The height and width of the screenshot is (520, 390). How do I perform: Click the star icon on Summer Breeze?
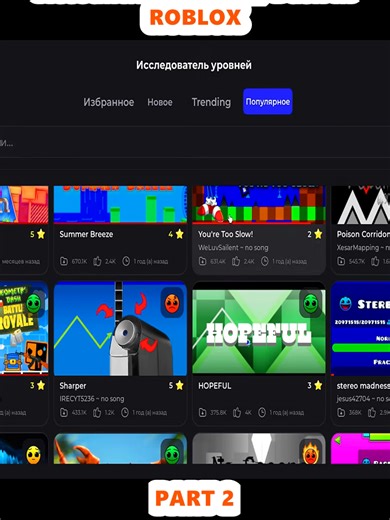tap(180, 234)
